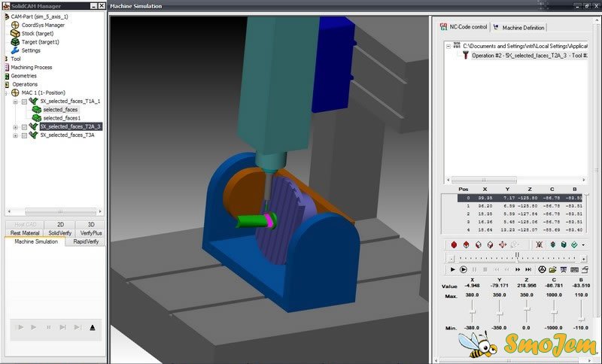Screen dimensions: 602x364
Task: Click the 5X_selected_faces_T3A operation icon
Action: [x=33, y=135]
